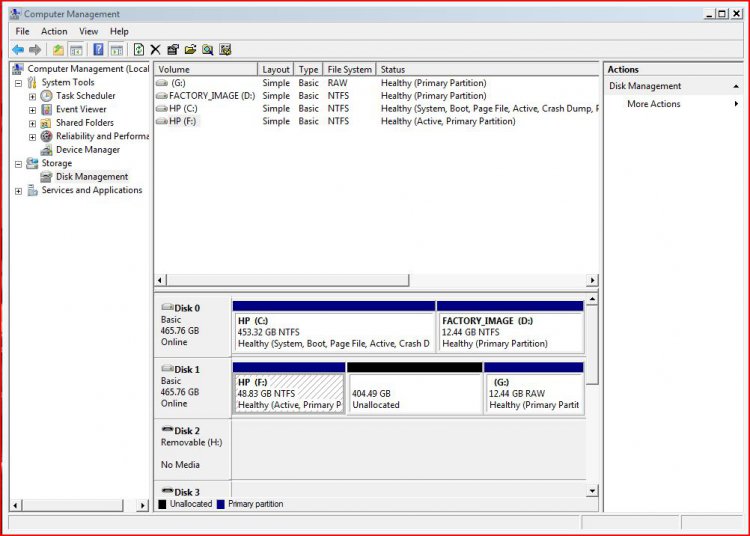Click the Delete X toolbar icon

pos(155,50)
